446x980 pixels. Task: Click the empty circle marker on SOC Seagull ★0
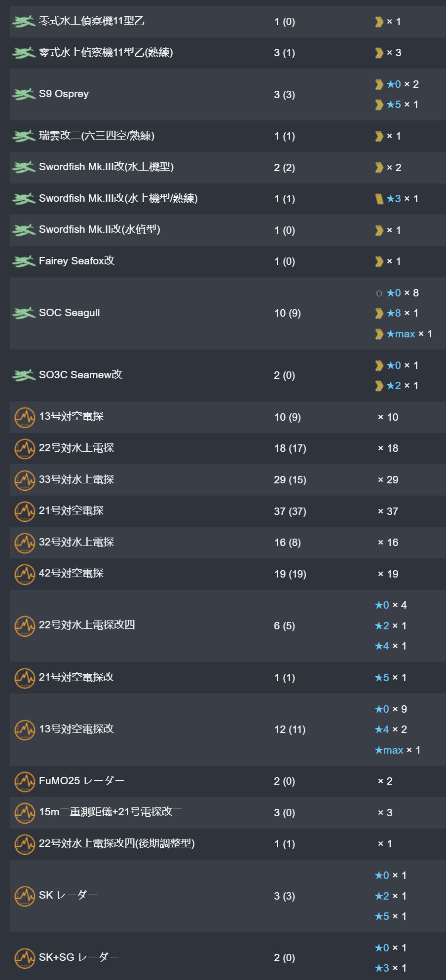coord(379,293)
